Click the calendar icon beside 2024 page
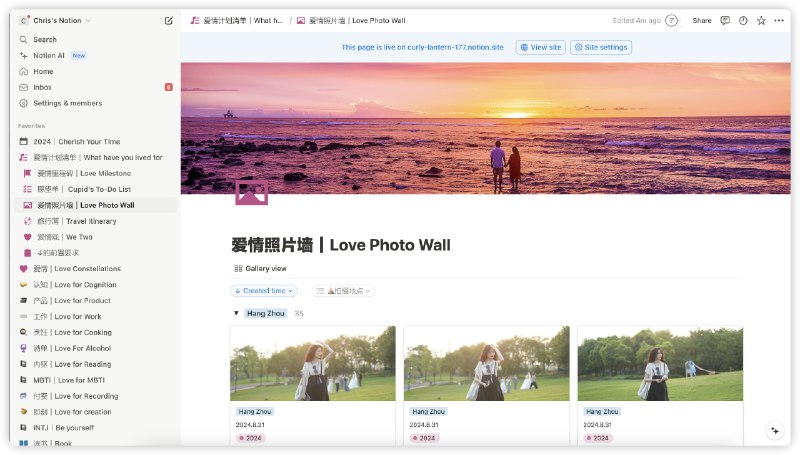 (23, 141)
